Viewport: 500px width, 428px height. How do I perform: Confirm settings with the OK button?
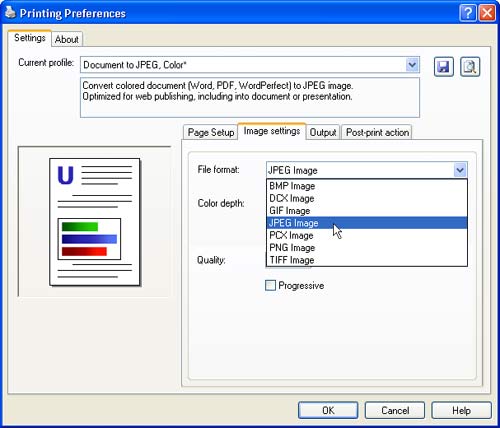coord(328,410)
